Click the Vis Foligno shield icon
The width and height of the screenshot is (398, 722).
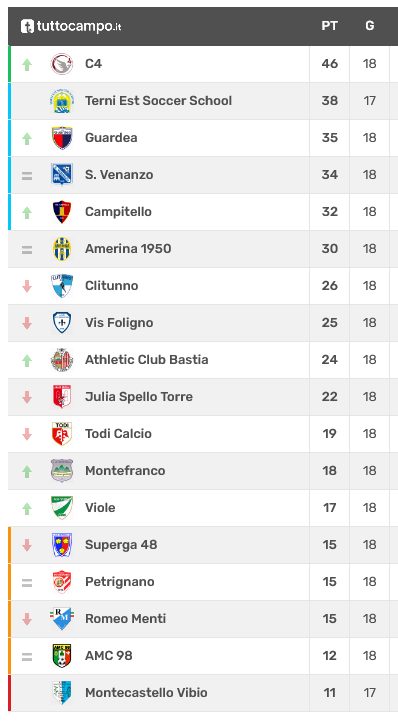(x=62, y=323)
